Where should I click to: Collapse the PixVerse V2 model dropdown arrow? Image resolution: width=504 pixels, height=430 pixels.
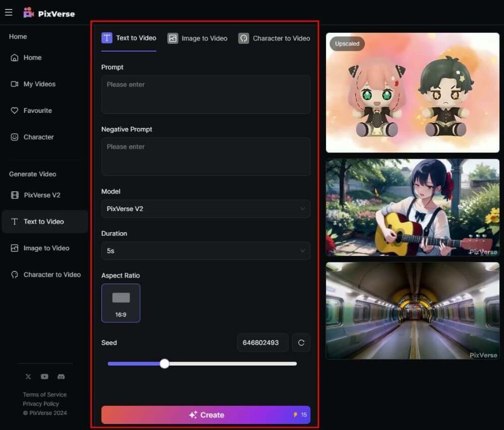pos(302,208)
